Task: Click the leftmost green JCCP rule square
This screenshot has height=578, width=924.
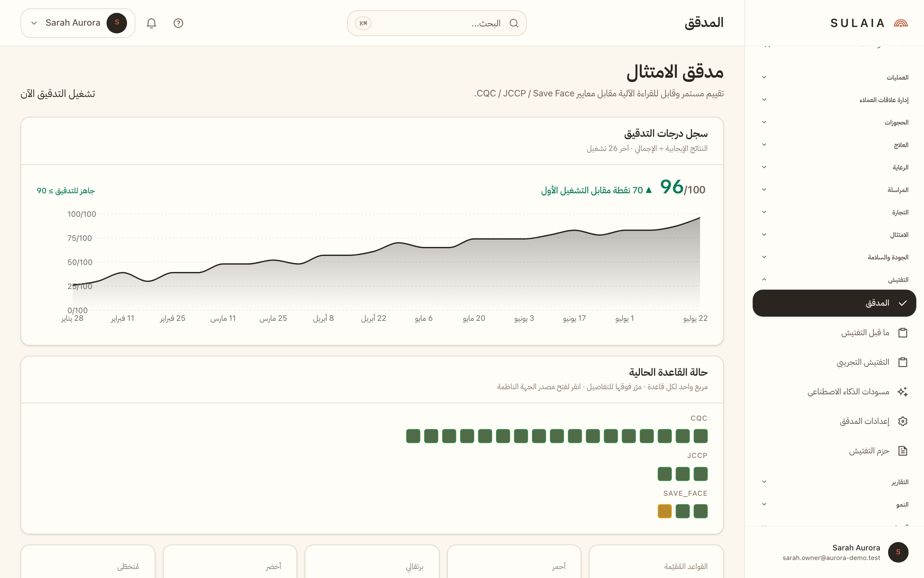Action: click(664, 474)
